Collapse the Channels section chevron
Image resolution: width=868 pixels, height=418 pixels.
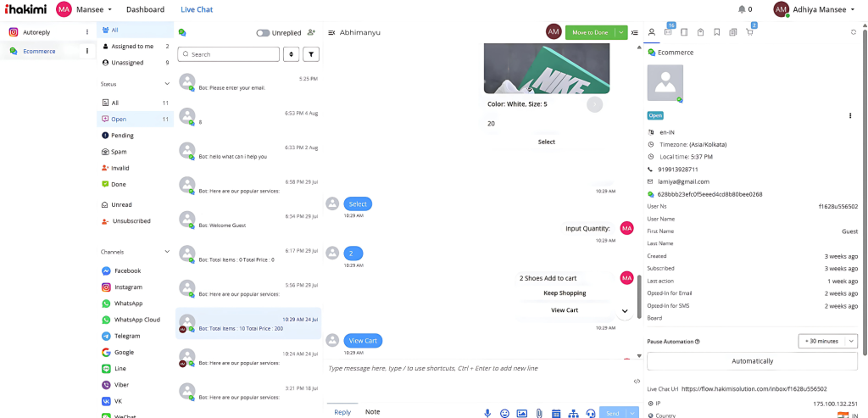pos(167,252)
